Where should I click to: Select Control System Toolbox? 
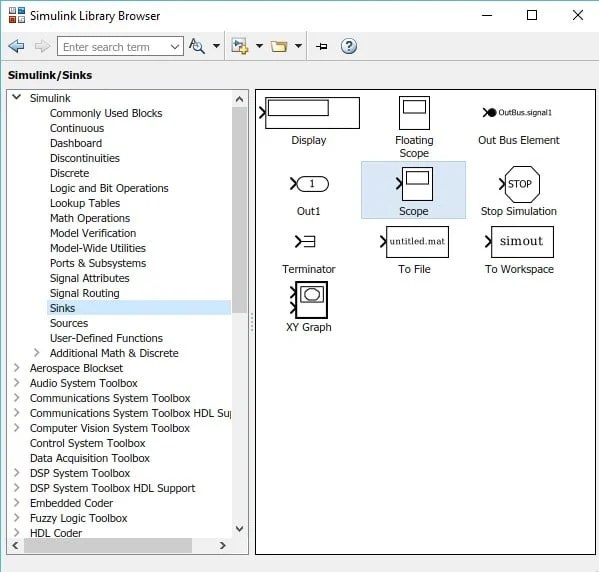(87, 443)
